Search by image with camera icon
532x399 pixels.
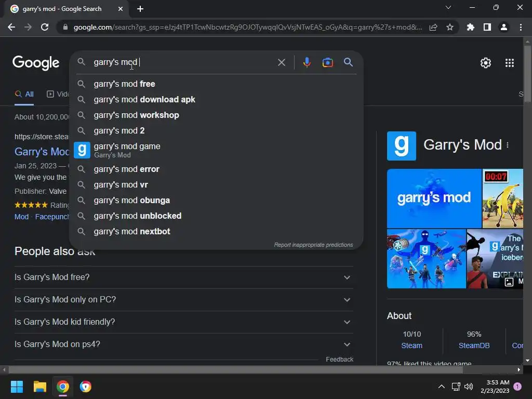pos(327,62)
